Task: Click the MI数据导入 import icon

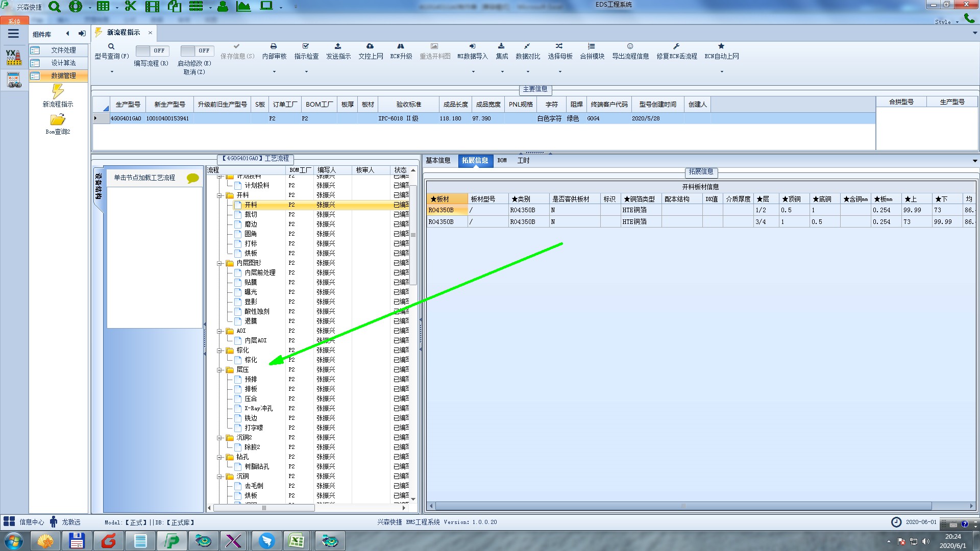Action: 473,46
